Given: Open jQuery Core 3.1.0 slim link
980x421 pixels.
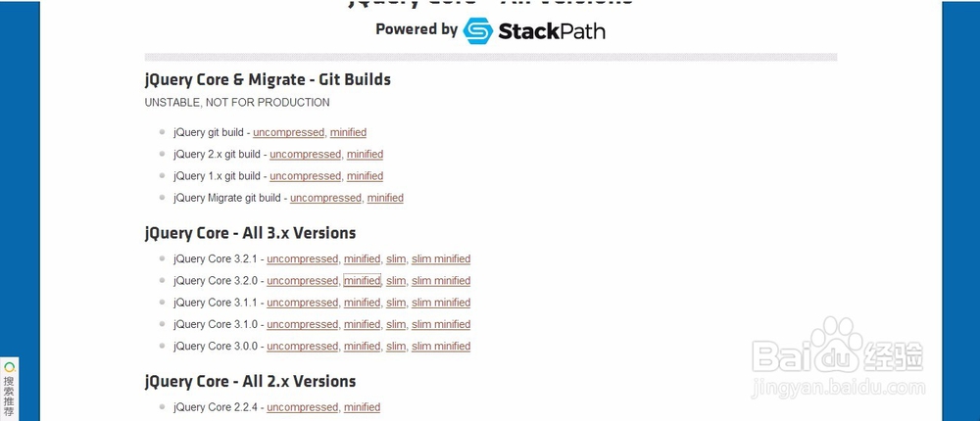Looking at the screenshot, I should coord(396,325).
